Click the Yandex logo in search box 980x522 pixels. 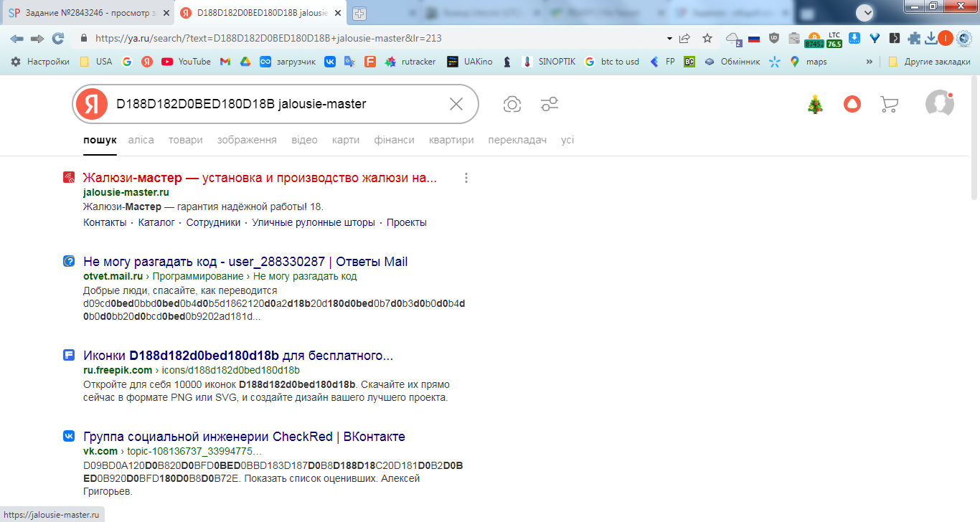[x=91, y=104]
